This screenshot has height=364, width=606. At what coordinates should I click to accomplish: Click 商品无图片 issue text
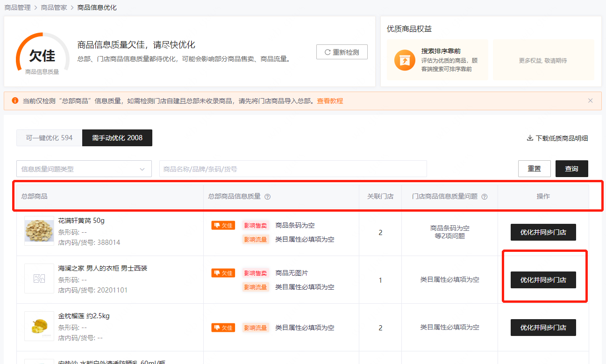292,273
